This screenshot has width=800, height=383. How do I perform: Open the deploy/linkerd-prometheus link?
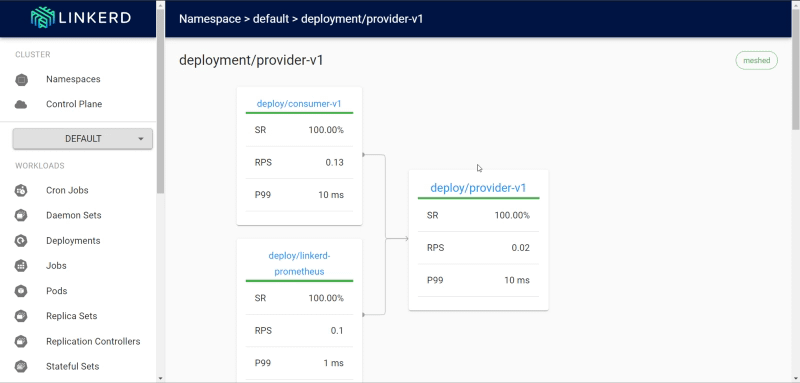[299, 264]
